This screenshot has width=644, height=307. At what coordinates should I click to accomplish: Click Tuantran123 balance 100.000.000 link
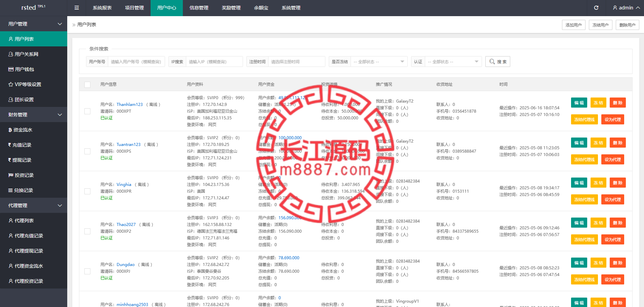[290, 138]
